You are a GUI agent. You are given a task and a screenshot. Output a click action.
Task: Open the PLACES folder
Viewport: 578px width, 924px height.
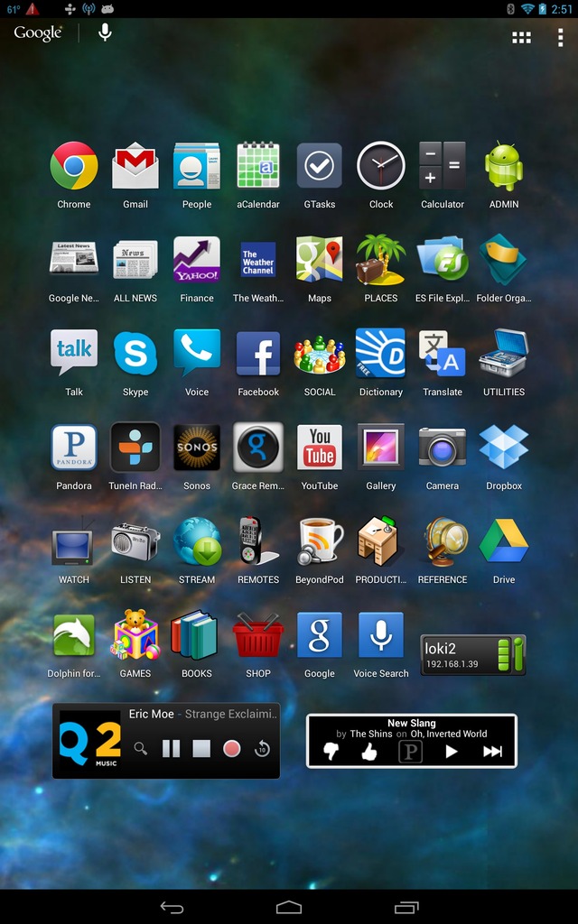(x=381, y=259)
